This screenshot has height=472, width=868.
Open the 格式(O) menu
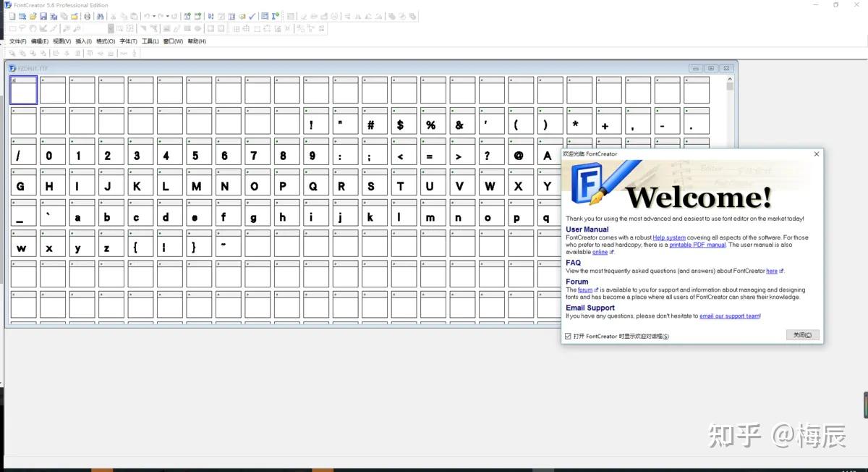pos(106,41)
